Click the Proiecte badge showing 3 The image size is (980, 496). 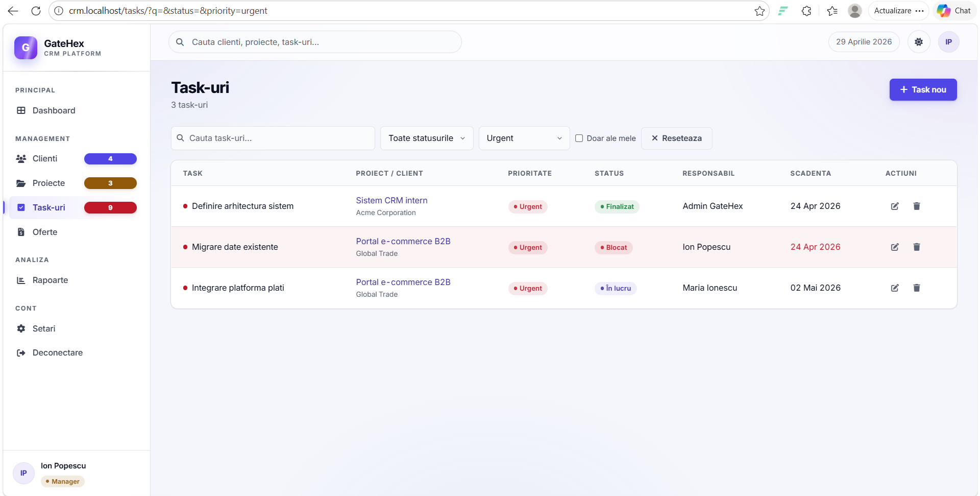[110, 183]
